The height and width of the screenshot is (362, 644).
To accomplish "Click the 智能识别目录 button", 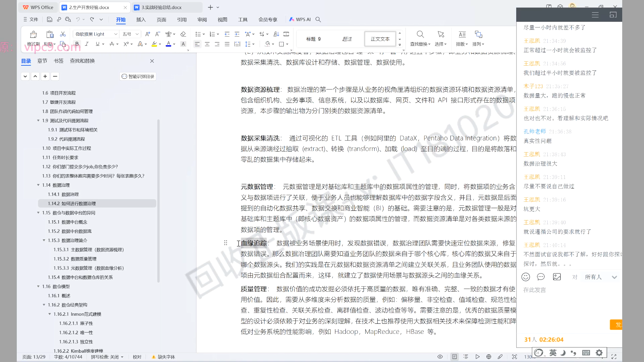I will tap(138, 76).
